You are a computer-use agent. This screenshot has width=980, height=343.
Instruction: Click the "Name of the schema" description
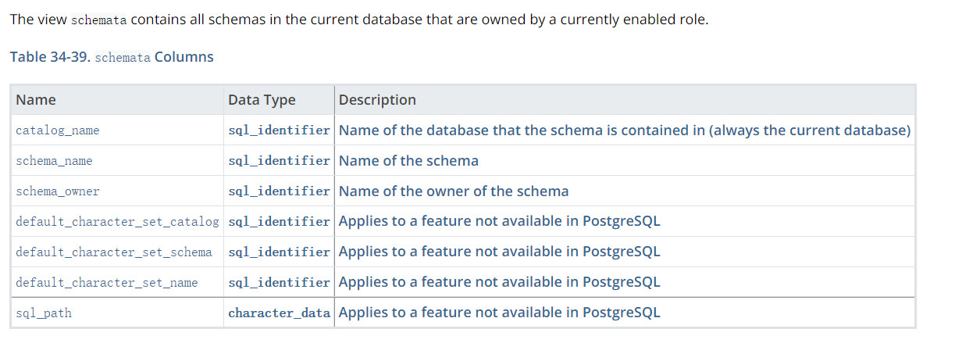pyautogui.click(x=408, y=161)
